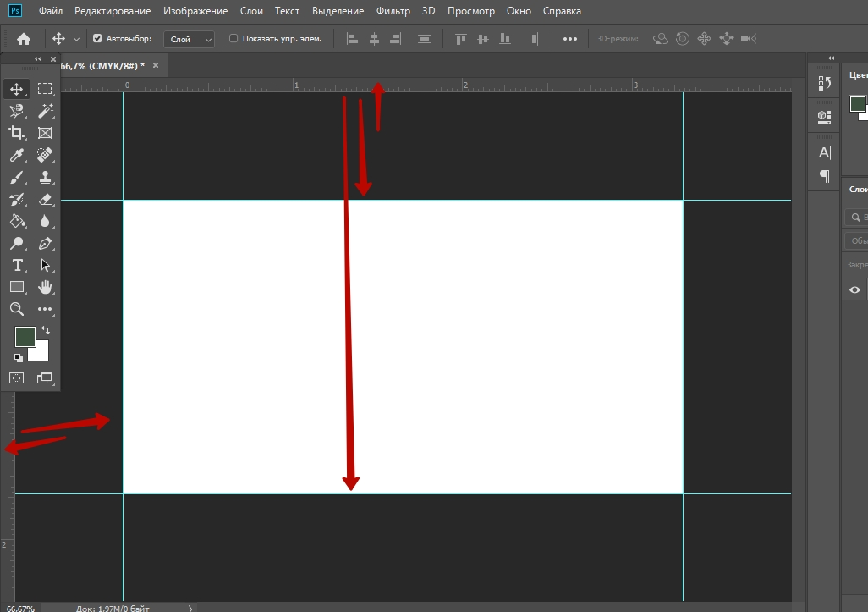Screen dimensions: 868x612
Task: Activate the Eraser tool
Action: (45, 200)
